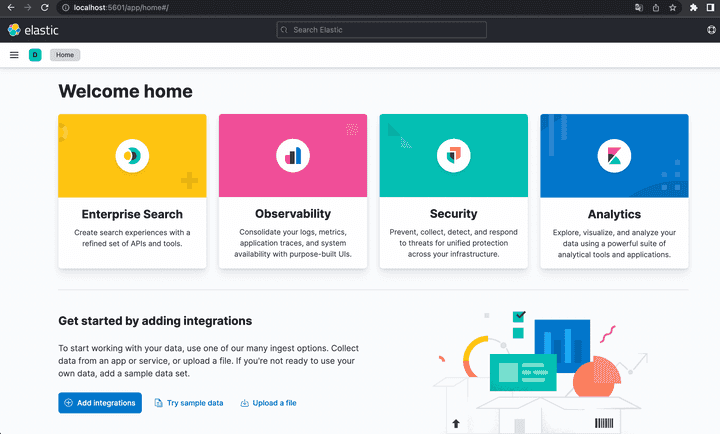
Task: View site information icon beside the URL
Action: coord(66,7)
